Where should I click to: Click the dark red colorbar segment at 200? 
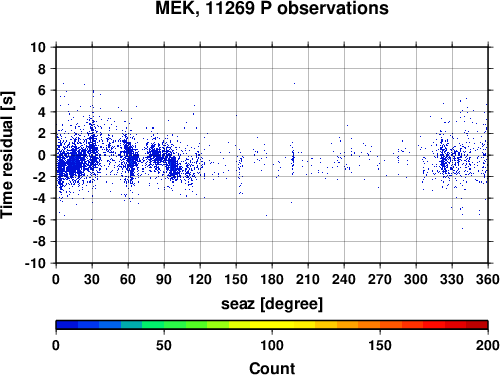point(477,325)
